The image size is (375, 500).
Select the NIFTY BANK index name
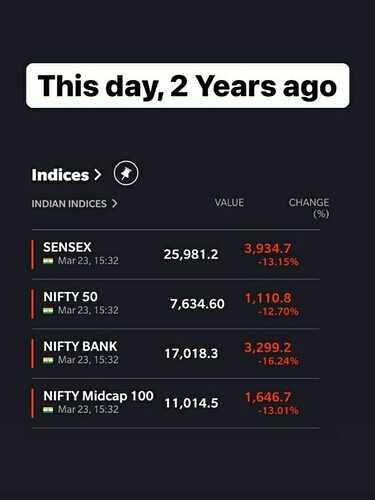click(x=80, y=347)
